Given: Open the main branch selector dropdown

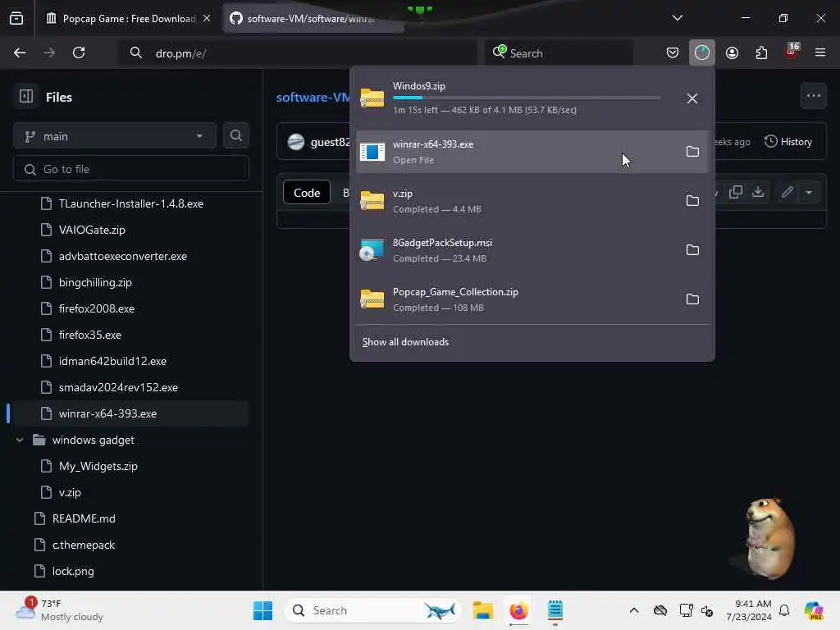Looking at the screenshot, I should [x=115, y=136].
